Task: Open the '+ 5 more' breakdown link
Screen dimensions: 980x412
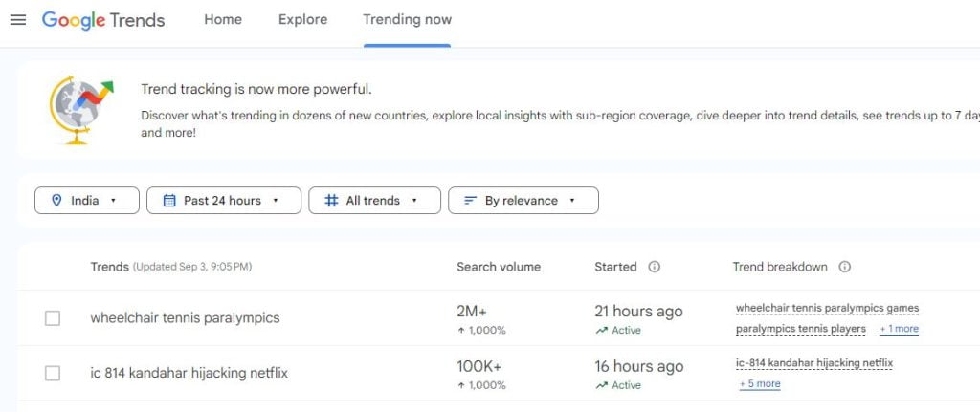Action: pyautogui.click(x=760, y=384)
